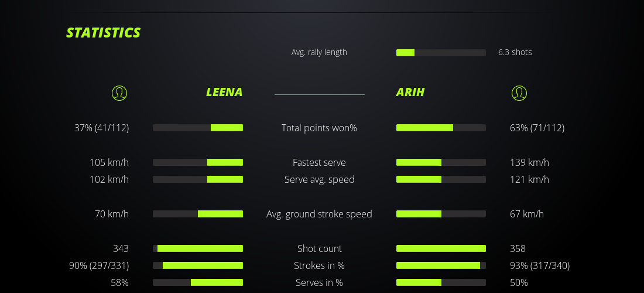Click Leena's Fastest serve bar

click(x=198, y=162)
